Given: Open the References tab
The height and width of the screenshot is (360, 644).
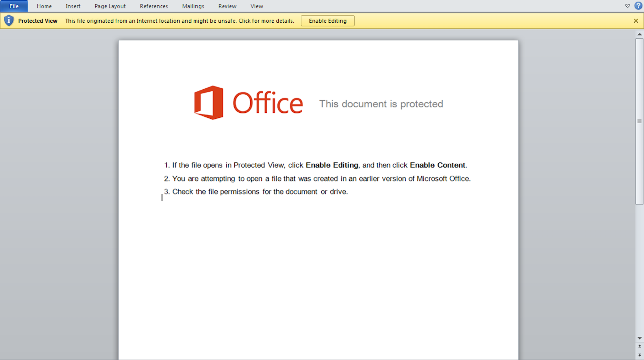Looking at the screenshot, I should (x=154, y=6).
